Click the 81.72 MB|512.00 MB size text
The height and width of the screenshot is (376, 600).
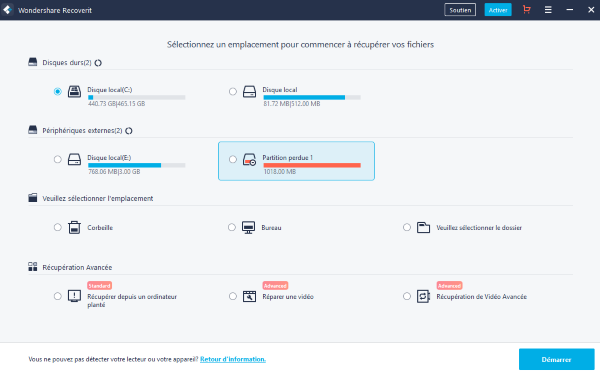tap(292, 104)
